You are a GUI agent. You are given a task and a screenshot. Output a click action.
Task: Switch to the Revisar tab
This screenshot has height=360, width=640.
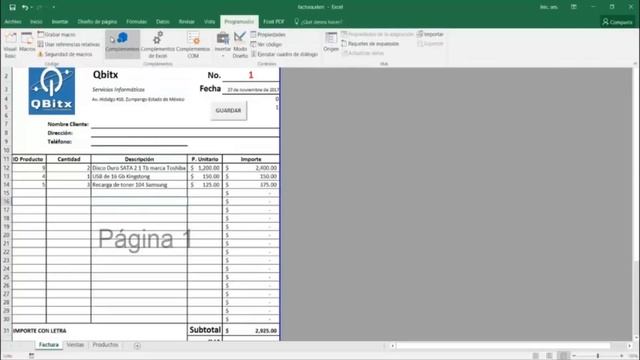[187, 22]
